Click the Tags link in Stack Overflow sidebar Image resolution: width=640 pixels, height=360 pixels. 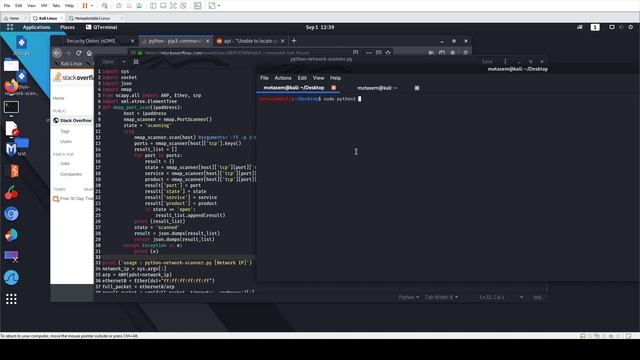65,131
